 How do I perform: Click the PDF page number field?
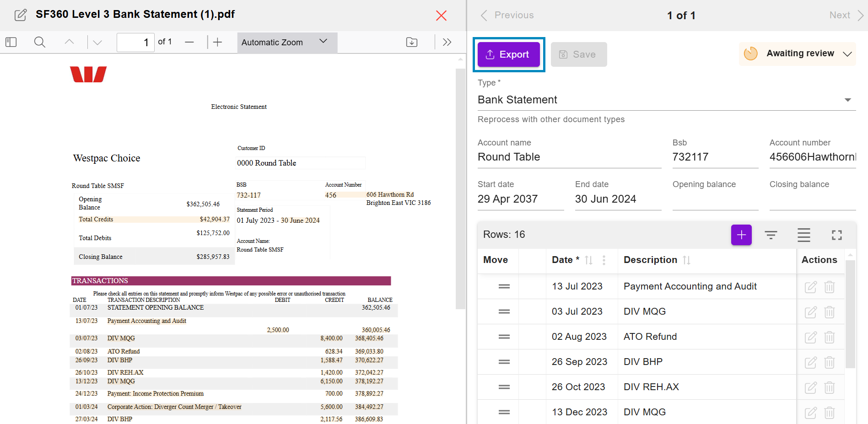pos(135,42)
